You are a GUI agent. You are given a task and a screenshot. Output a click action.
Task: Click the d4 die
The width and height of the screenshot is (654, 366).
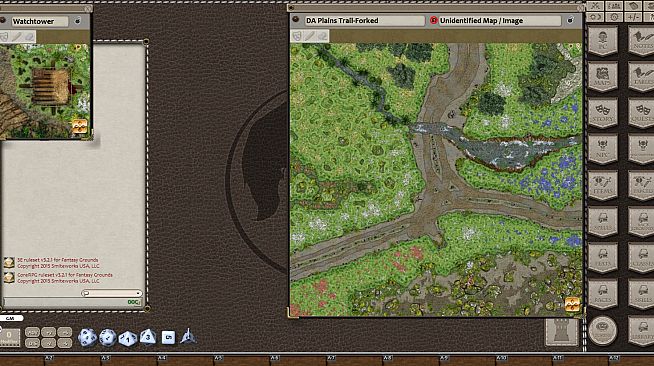pyautogui.click(x=188, y=336)
